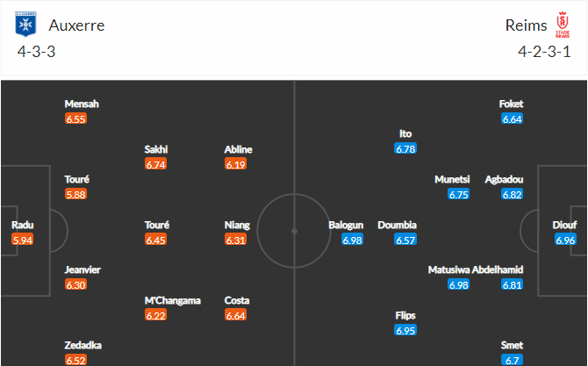Select player Doumbia in midfield
Screen dimensions: 588x366
coord(398,225)
